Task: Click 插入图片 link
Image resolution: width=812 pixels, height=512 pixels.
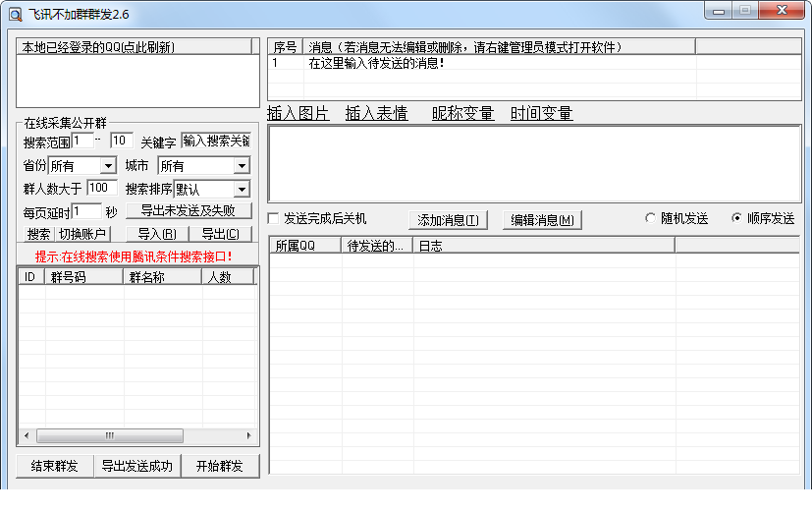Action: pos(298,113)
